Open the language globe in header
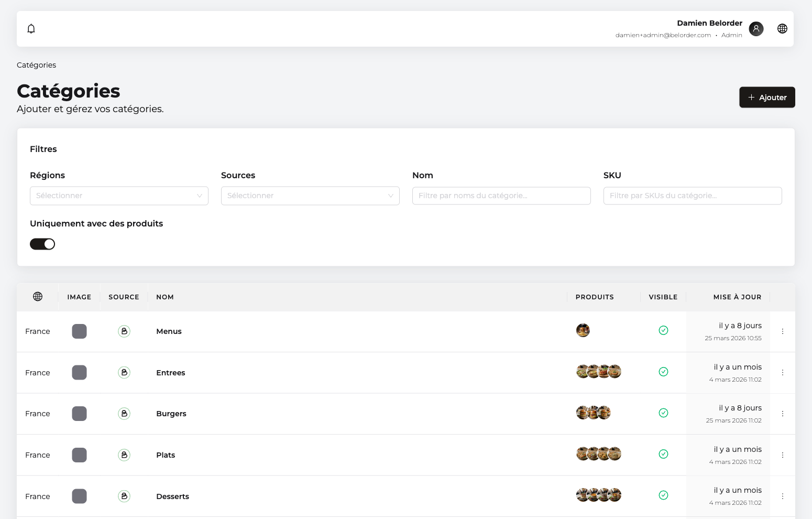The width and height of the screenshot is (812, 519). click(782, 29)
